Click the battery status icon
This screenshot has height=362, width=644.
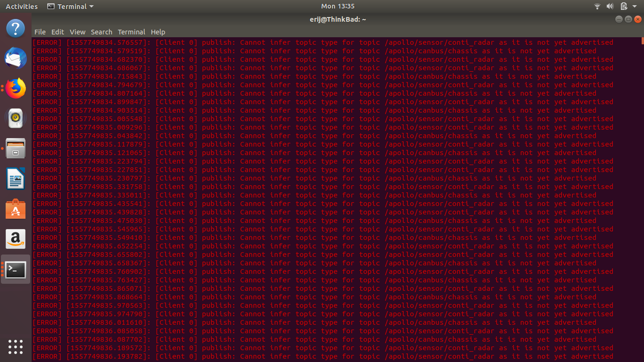[x=624, y=6]
